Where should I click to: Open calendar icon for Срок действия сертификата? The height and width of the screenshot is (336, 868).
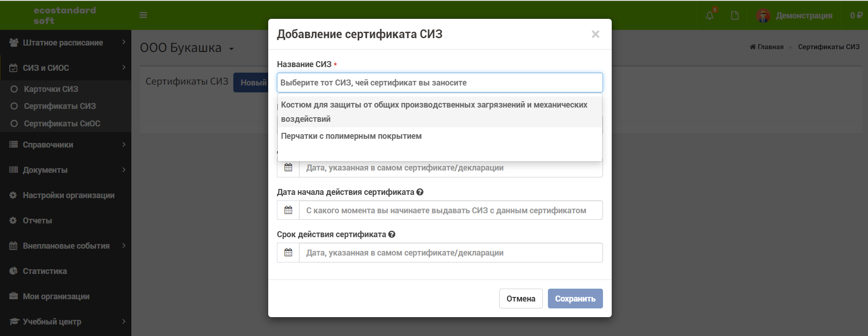[288, 252]
